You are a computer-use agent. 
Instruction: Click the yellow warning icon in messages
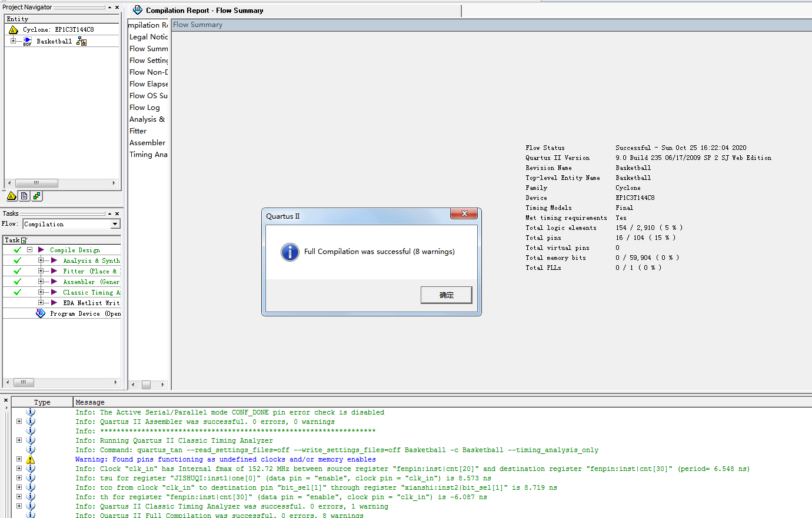31,459
